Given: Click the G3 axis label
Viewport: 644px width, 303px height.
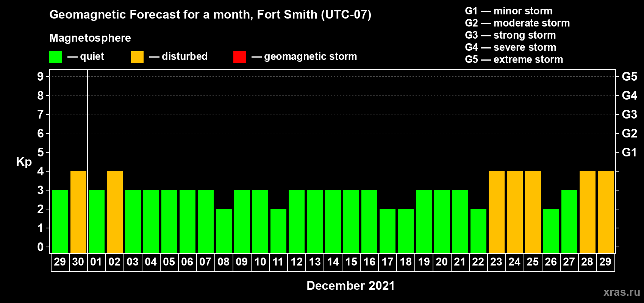Looking at the screenshot, I should click(x=630, y=114).
